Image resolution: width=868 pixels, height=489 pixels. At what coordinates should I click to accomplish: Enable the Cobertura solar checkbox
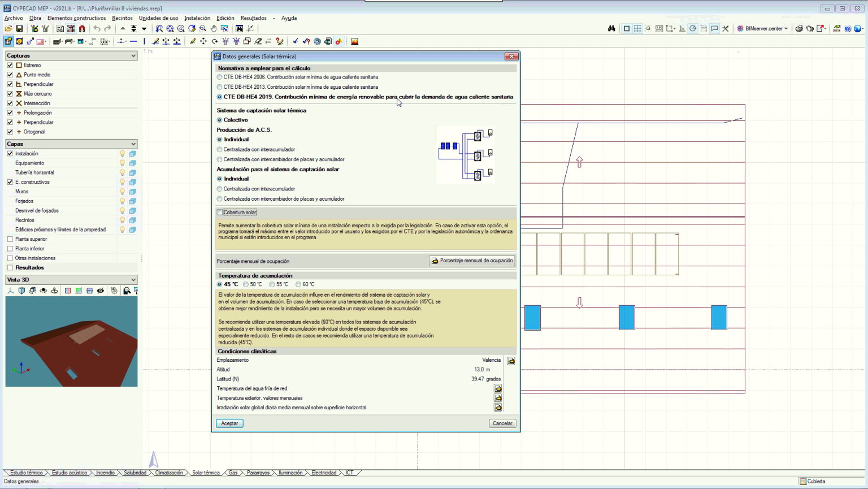[x=220, y=213]
